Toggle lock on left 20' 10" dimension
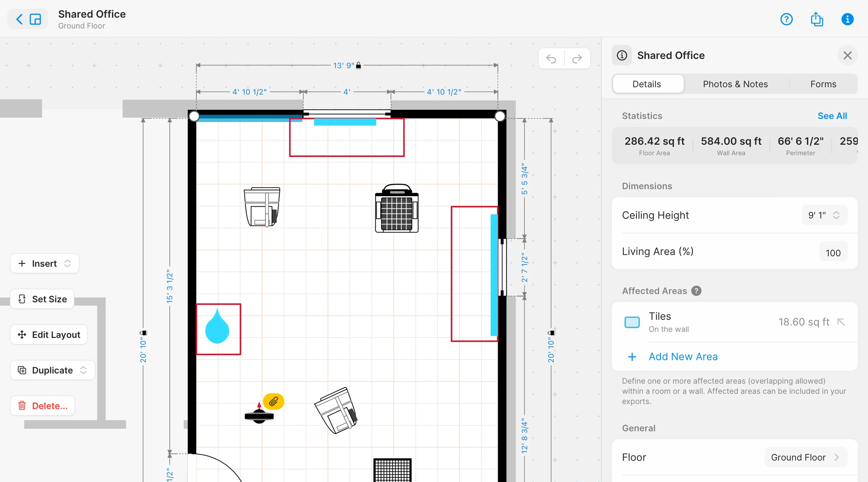Screen dimensions: 868x482 tap(143, 333)
